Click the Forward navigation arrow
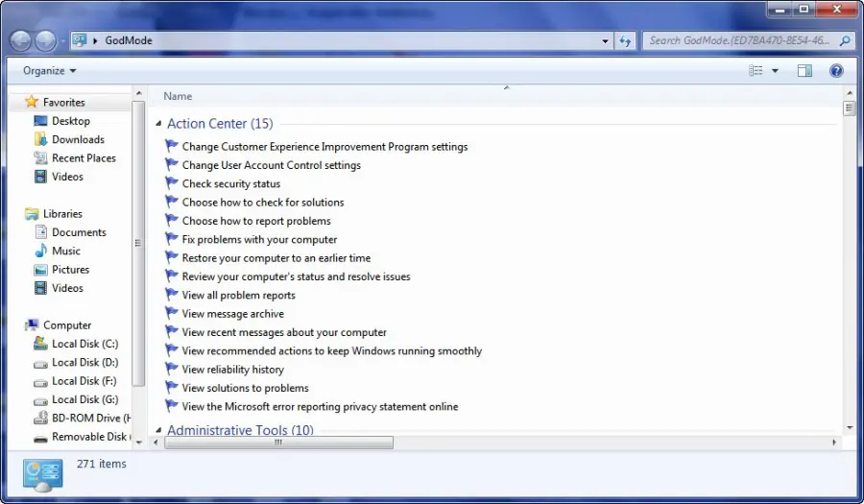The width and height of the screenshot is (864, 504). [x=46, y=40]
